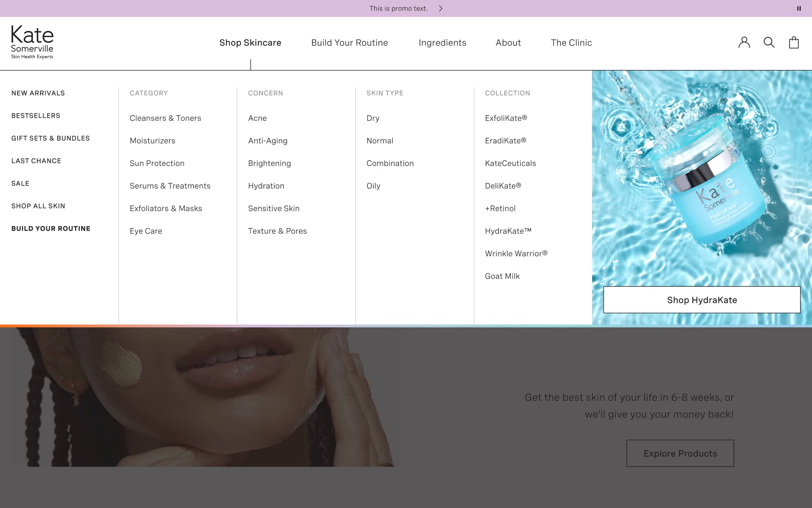Browse the Oily skin type link
812x508 pixels.
[x=373, y=186]
